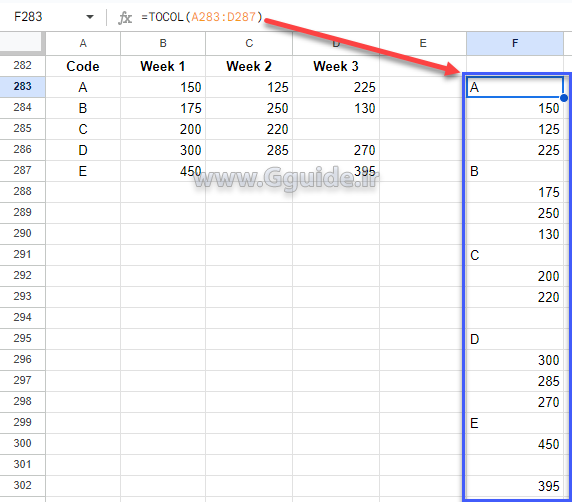Click cell F297 with value 285
Image resolution: width=572 pixels, height=502 pixels.
point(515,381)
